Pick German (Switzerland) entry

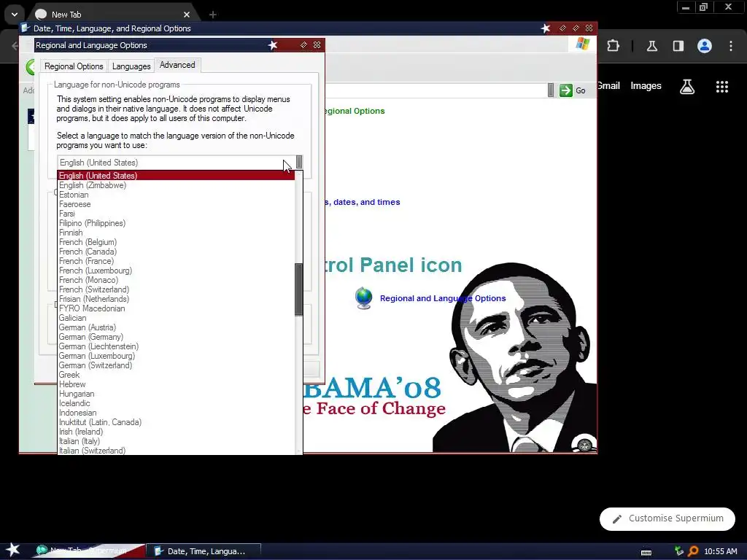(176, 366)
